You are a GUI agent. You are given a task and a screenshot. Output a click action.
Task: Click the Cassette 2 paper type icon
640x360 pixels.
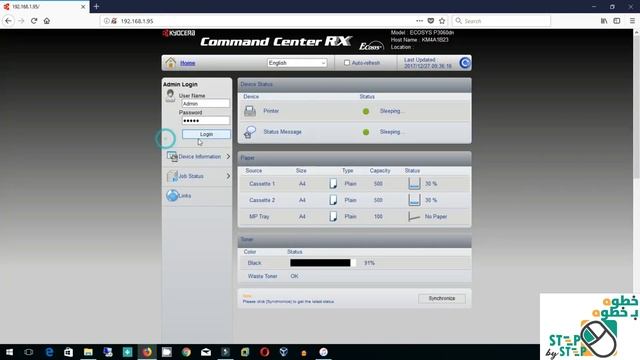(333, 200)
